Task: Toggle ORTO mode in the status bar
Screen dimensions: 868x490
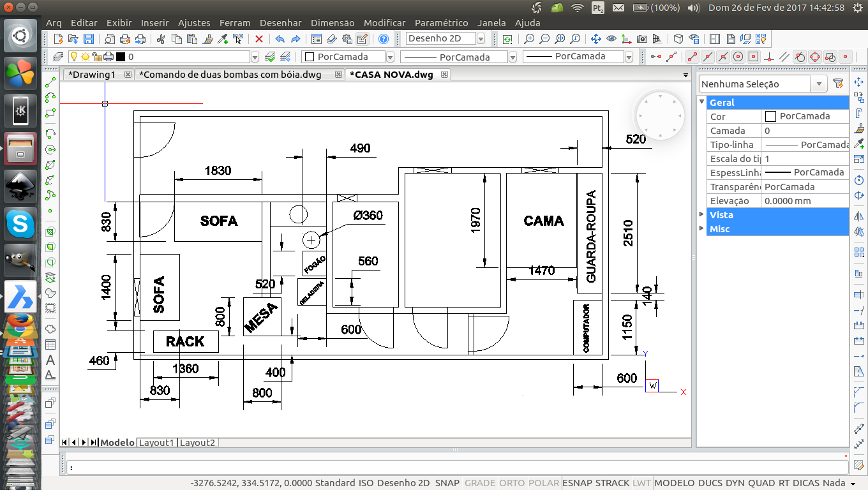Action: tap(512, 483)
